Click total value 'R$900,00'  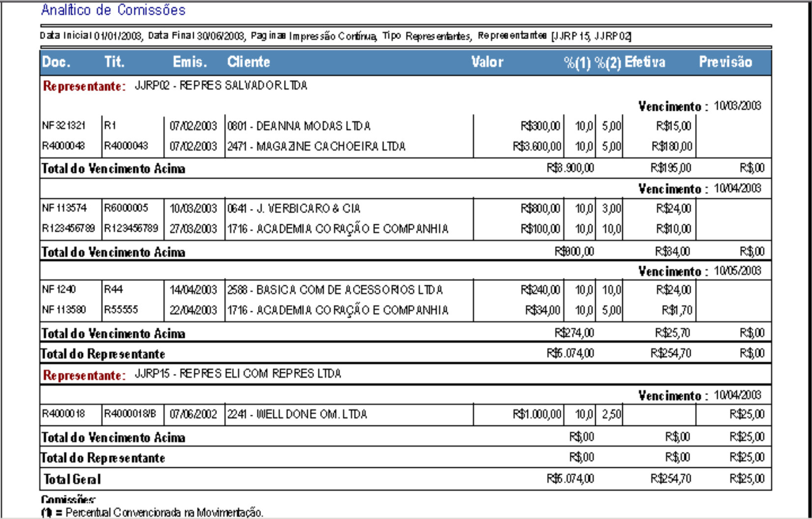click(x=574, y=251)
